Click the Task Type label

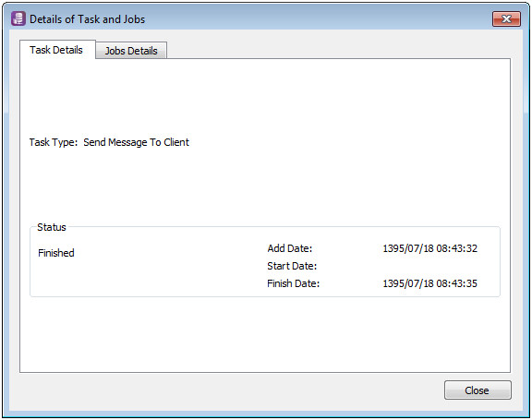(54, 142)
